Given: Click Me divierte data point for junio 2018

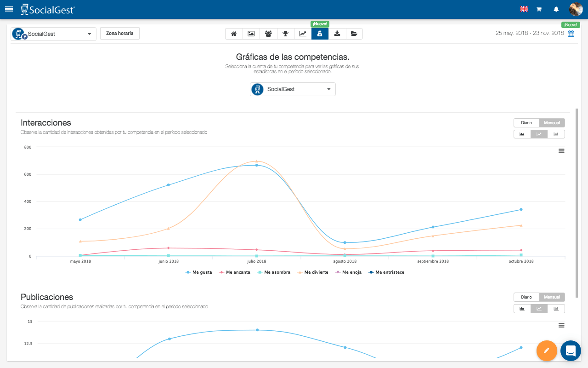Looking at the screenshot, I should pyautogui.click(x=169, y=228).
